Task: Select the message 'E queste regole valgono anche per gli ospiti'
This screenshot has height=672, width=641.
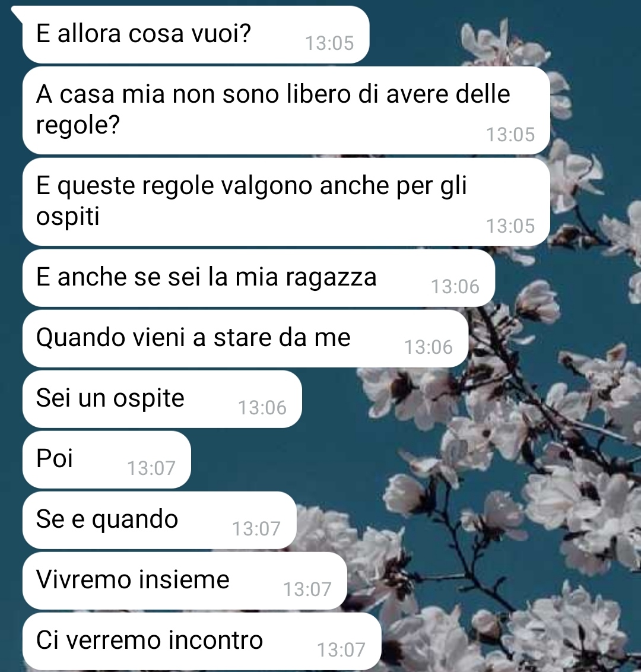Action: click(x=286, y=202)
